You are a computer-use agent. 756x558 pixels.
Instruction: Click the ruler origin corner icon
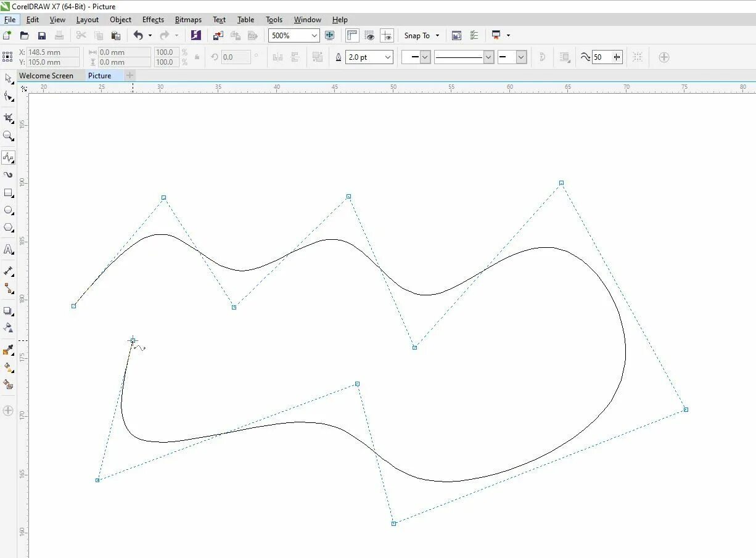point(24,88)
